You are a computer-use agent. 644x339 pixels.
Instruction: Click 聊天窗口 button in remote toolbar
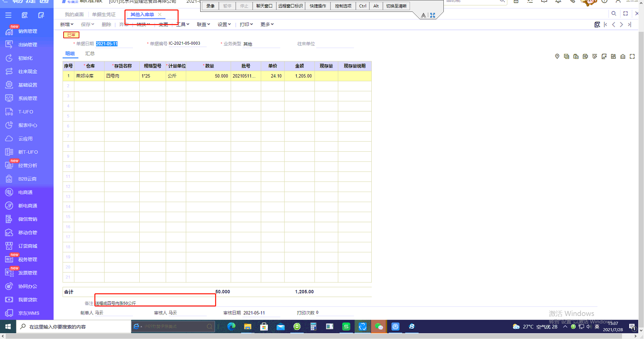pos(264,6)
